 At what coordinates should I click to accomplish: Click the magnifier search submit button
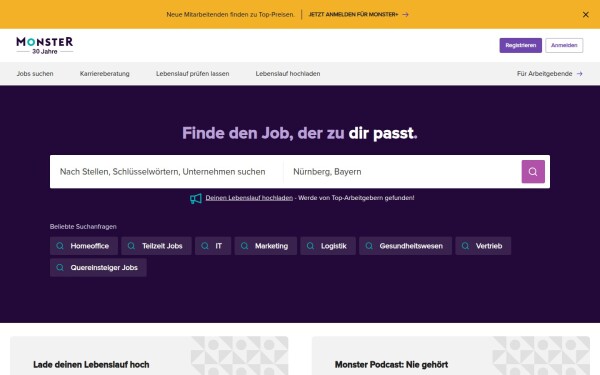(533, 171)
